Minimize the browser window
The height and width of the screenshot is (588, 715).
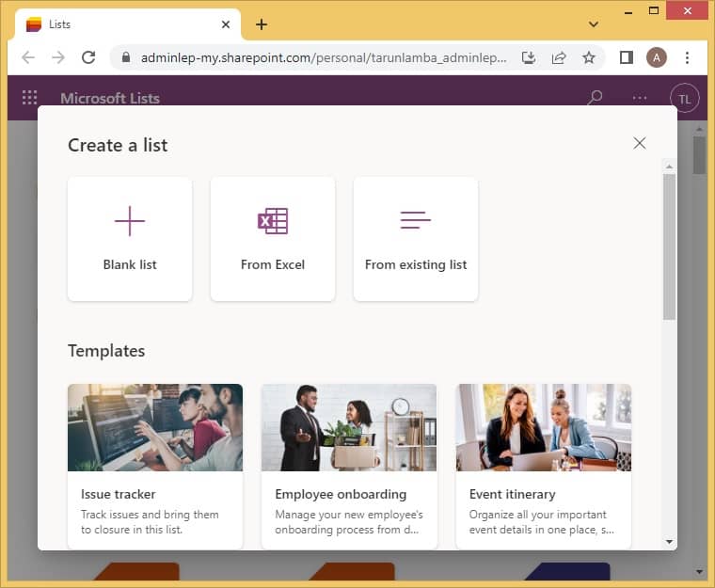(x=628, y=11)
